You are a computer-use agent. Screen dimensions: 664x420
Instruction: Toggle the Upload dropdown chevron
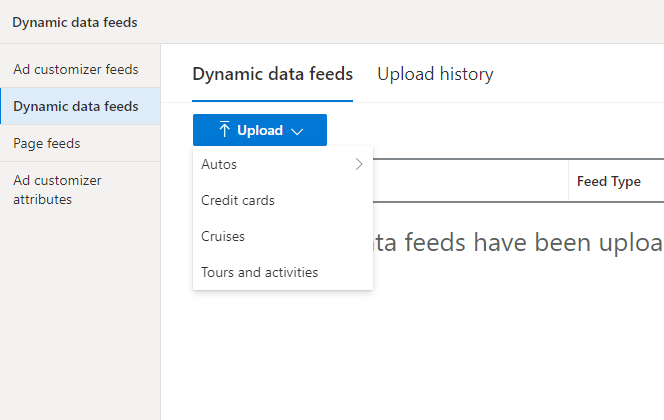[297, 131]
